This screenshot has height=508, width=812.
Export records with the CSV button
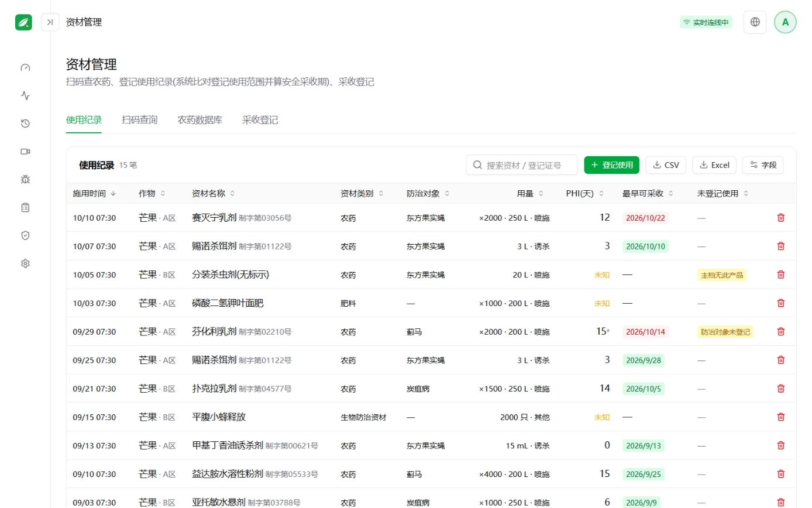click(666, 165)
